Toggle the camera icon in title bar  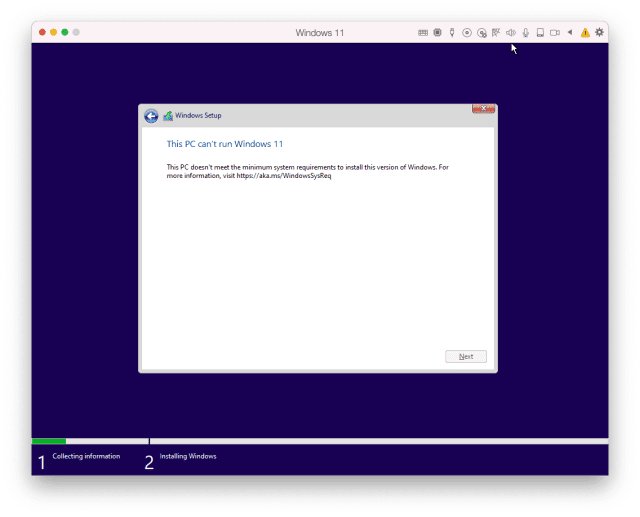555,33
